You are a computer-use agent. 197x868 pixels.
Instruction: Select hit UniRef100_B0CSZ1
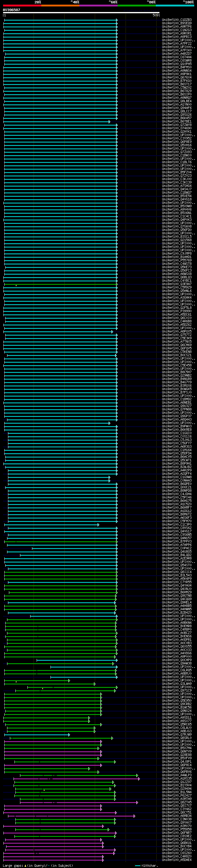pyautogui.click(x=176, y=355)
